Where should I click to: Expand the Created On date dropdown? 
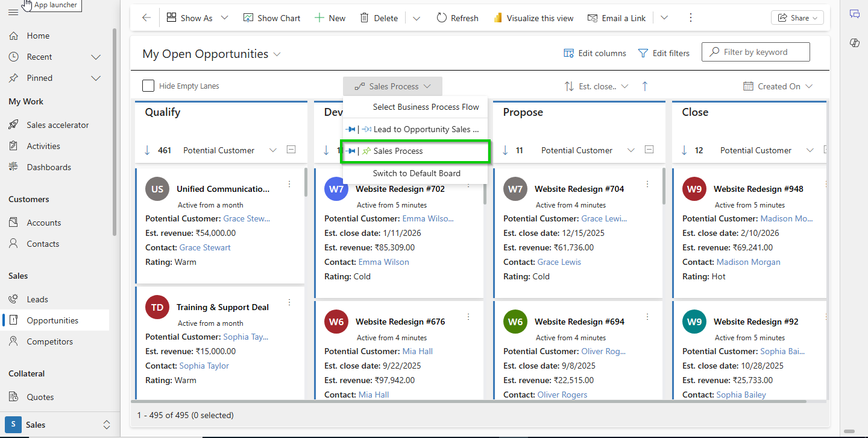click(778, 86)
